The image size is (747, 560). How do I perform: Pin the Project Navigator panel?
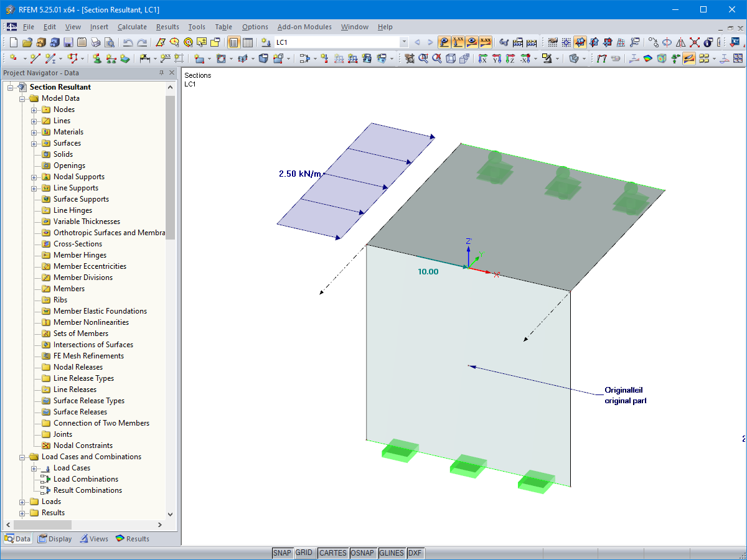point(161,73)
